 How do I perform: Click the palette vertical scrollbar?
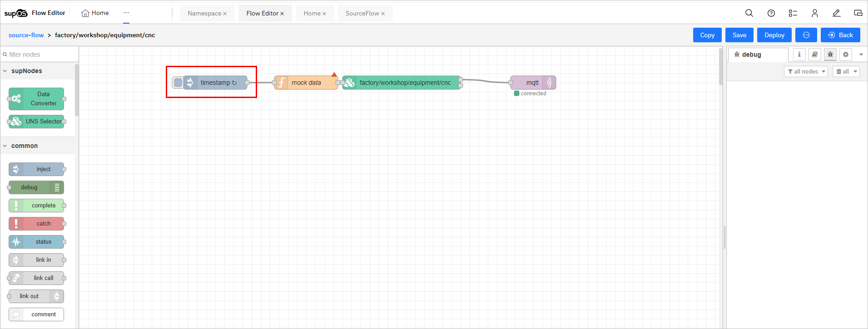coord(77,90)
